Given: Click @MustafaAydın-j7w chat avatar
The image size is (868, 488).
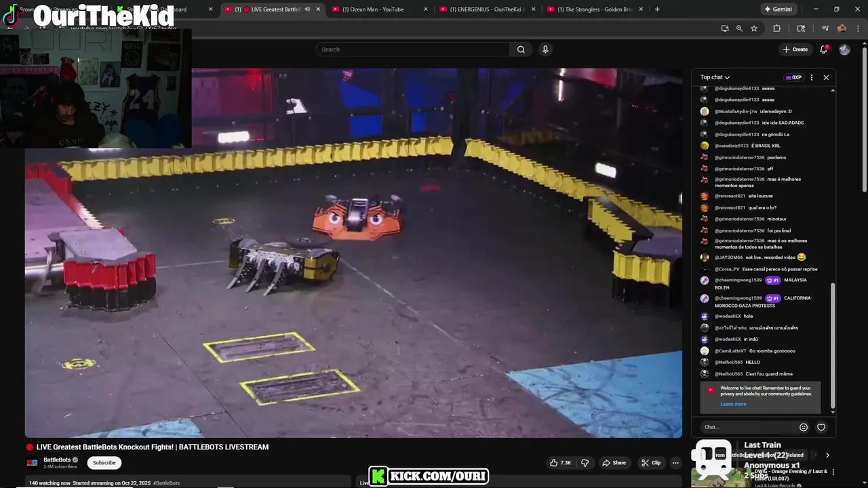Looking at the screenshot, I should coord(705,111).
